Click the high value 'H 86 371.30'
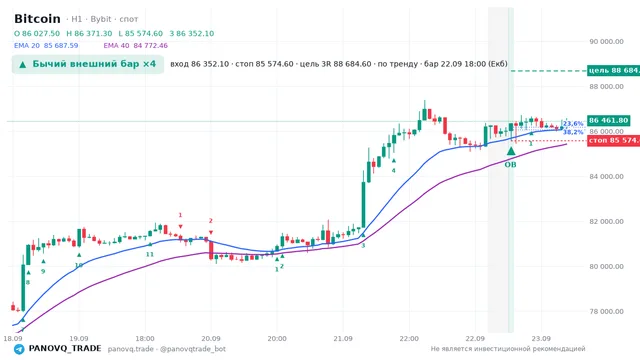This screenshot has width=640, height=360. (x=89, y=33)
